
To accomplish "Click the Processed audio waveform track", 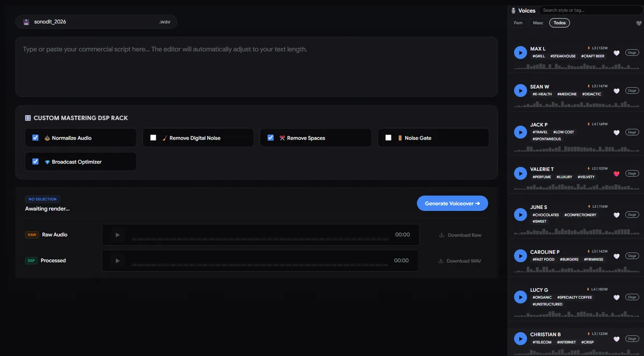I will pos(260,264).
